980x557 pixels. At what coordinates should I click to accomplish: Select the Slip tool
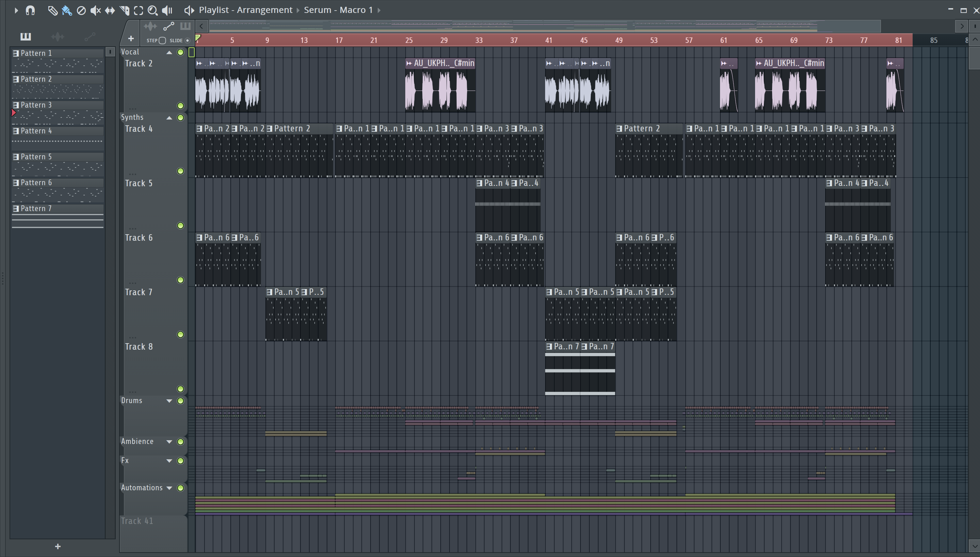tap(110, 10)
